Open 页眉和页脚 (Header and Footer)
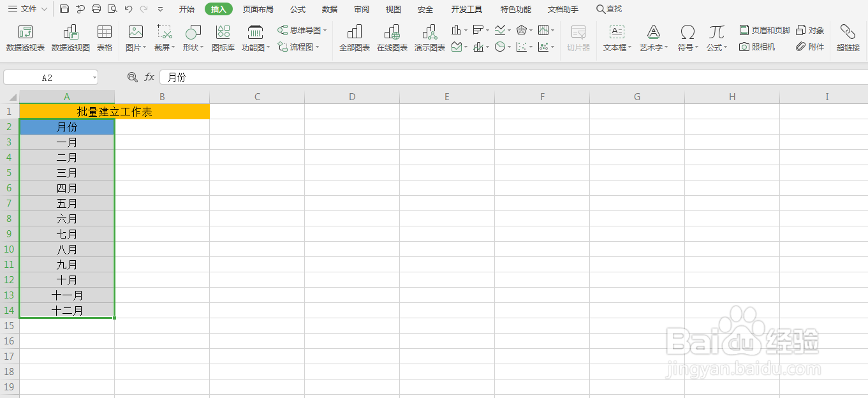This screenshot has width=868, height=398. [x=765, y=30]
